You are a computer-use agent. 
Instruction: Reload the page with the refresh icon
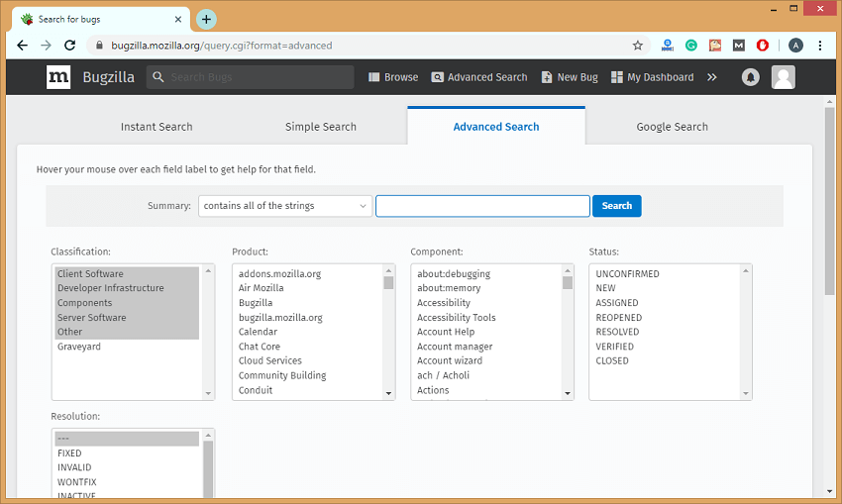69,46
